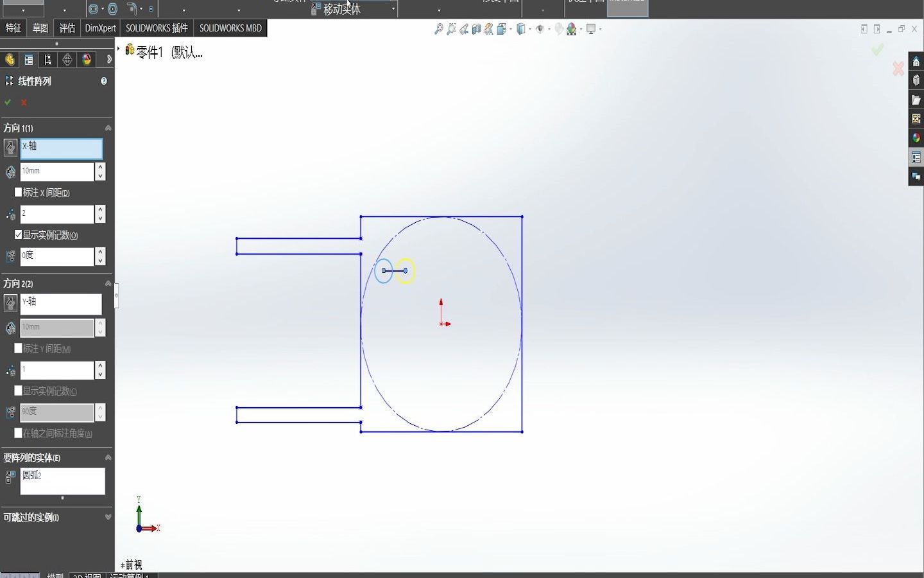924x578 pixels.
Task: Toggle 标注 X 间距 checkbox
Action: click(18, 192)
